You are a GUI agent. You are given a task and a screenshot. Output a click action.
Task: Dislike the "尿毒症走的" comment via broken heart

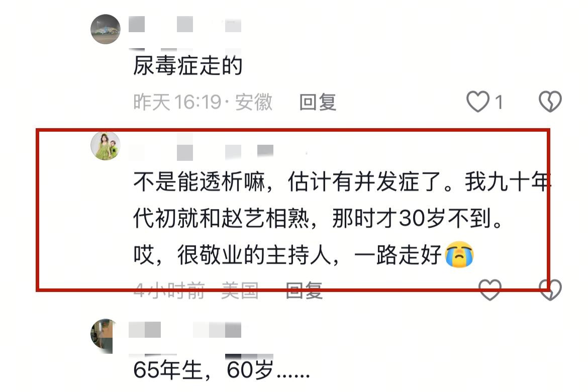[x=550, y=102]
